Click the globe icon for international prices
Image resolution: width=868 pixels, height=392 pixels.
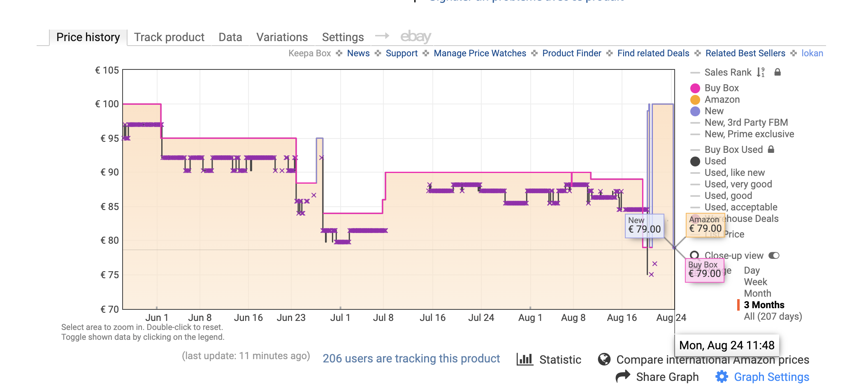(604, 360)
